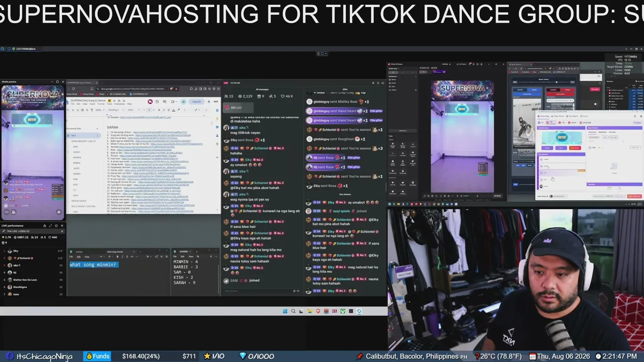Open settings gear in 'what song minmin' Notepad

click(167, 256)
